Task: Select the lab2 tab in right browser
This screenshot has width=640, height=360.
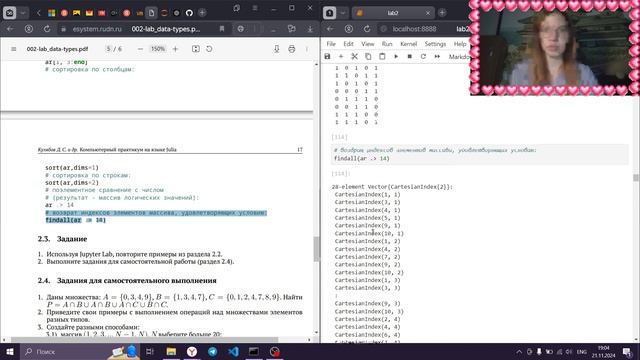Action: (x=392, y=13)
